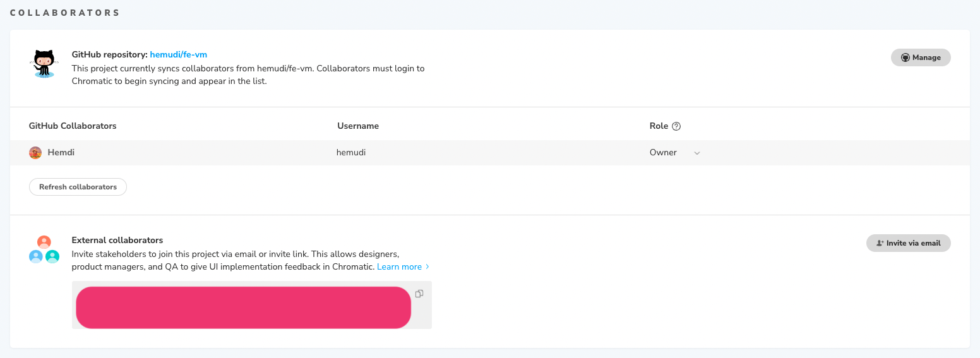Image resolution: width=980 pixels, height=358 pixels.
Task: Open the Learn more link
Action: click(403, 267)
